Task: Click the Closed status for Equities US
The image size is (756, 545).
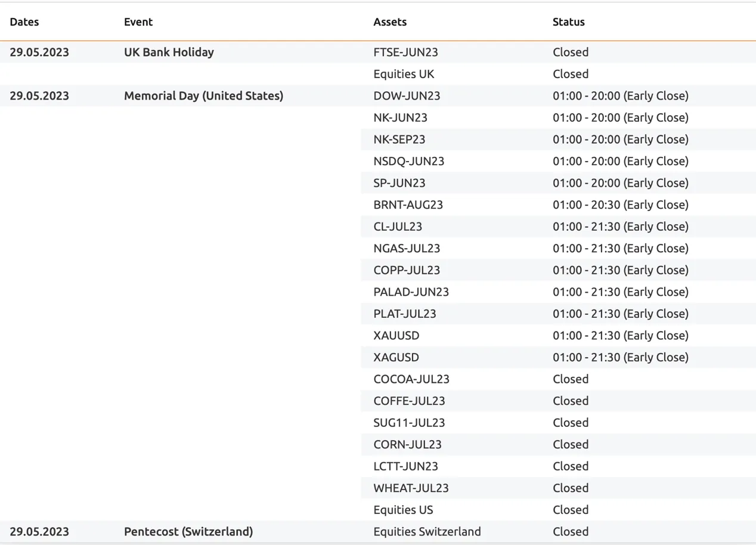Action: [x=571, y=510]
